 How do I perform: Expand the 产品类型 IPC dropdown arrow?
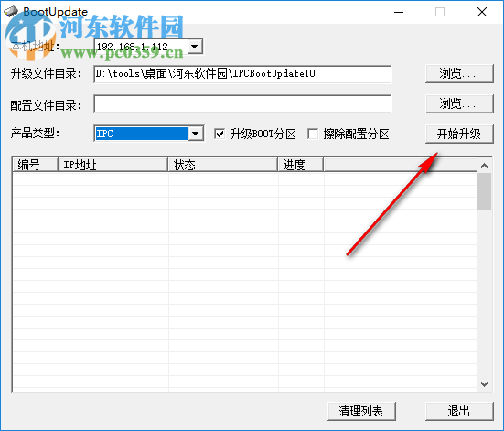click(196, 134)
